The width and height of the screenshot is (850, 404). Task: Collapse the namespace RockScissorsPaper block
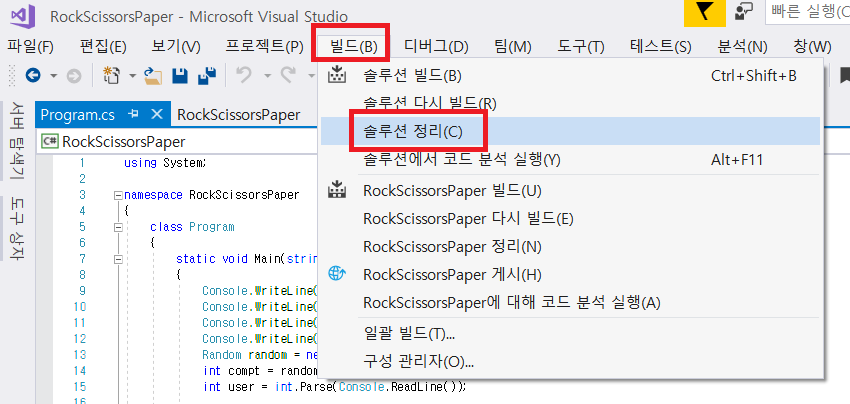point(118,195)
